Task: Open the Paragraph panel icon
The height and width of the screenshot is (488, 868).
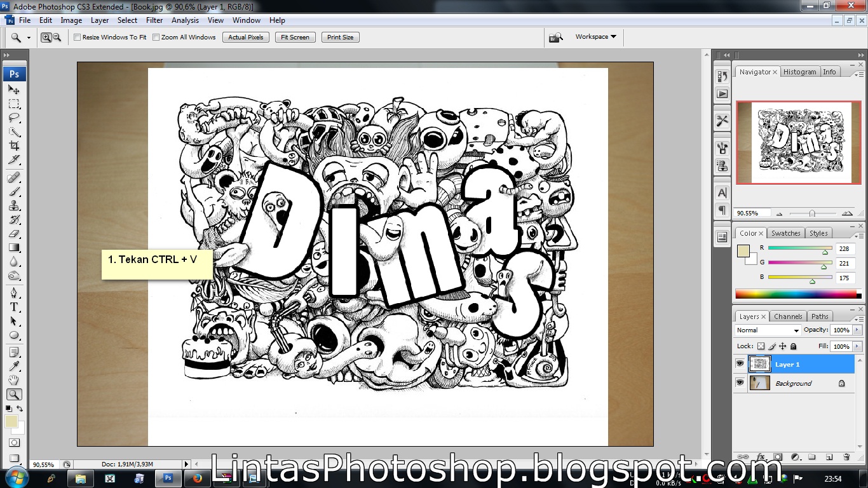Action: [x=722, y=210]
